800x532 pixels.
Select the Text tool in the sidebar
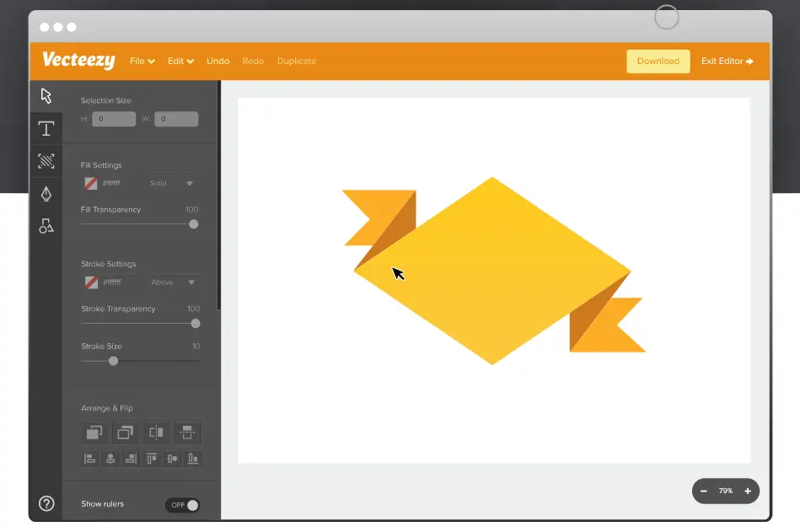click(x=46, y=128)
